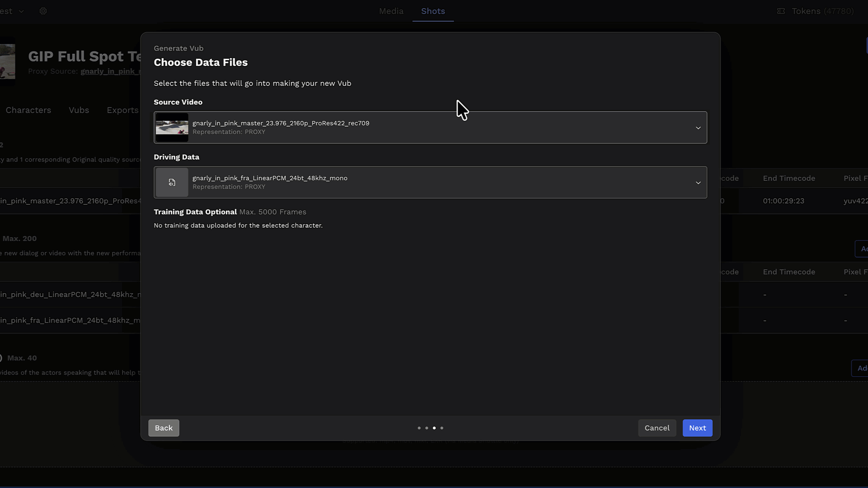Screen dimensions: 868x488
Task: Open the settings gear icon
Action: (x=43, y=11)
